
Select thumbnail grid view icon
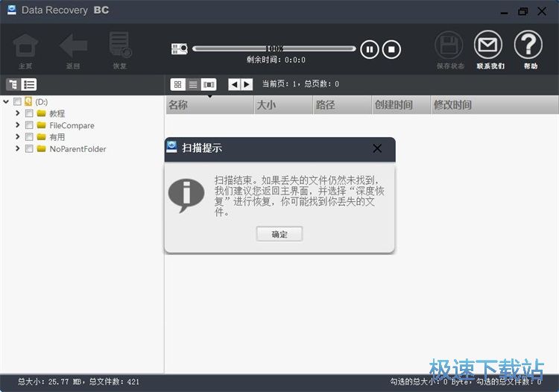point(178,84)
